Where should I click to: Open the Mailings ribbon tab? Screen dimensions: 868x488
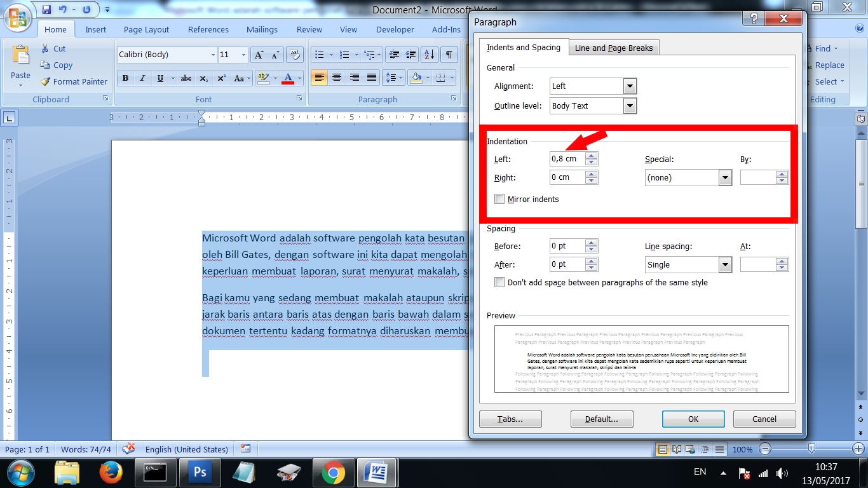click(262, 29)
